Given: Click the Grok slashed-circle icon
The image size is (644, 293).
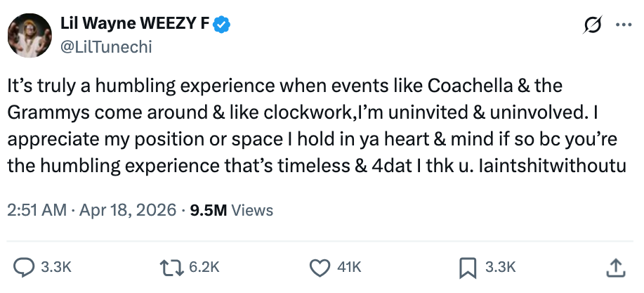Looking at the screenshot, I should (x=593, y=25).
